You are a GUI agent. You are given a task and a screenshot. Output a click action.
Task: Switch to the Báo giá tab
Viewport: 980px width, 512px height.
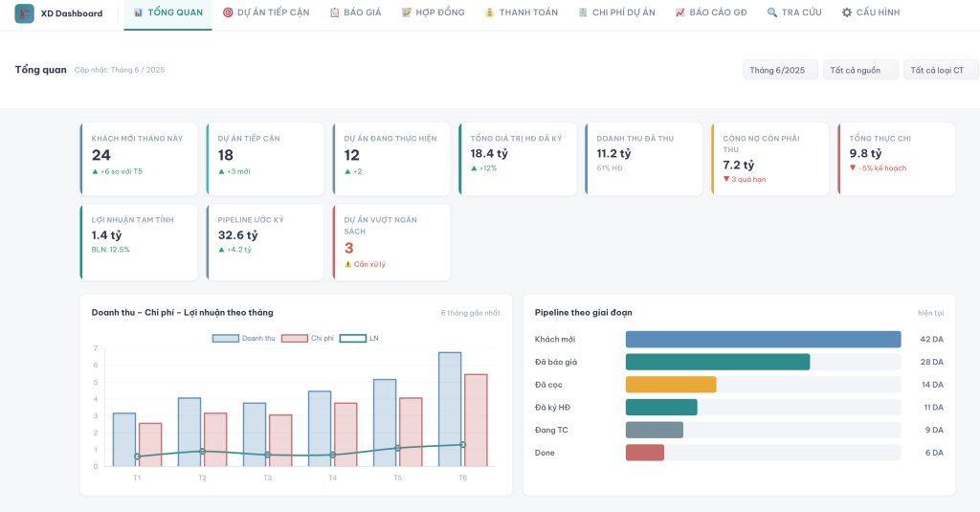356,14
